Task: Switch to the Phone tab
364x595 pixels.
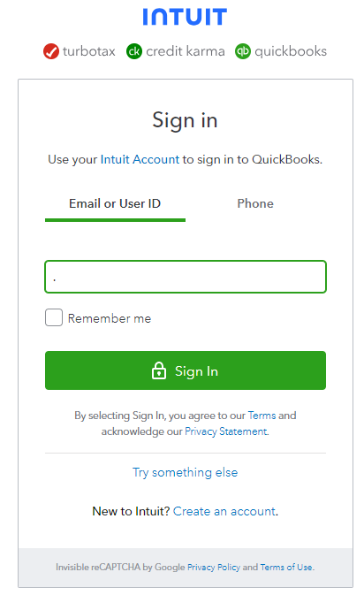Action: pos(255,203)
